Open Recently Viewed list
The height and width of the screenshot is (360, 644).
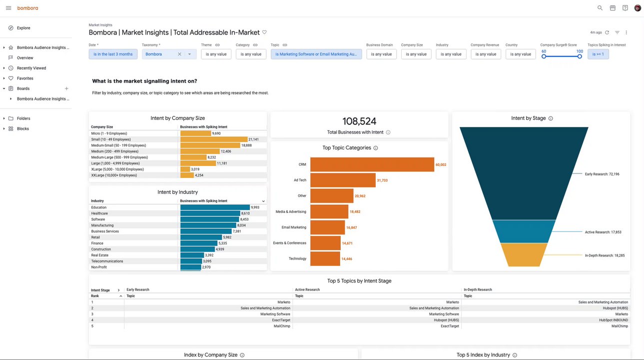(31, 68)
